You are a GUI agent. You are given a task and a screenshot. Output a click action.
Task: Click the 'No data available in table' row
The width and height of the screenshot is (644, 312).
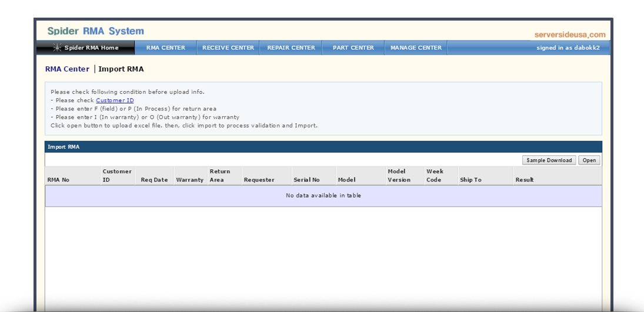click(x=323, y=196)
